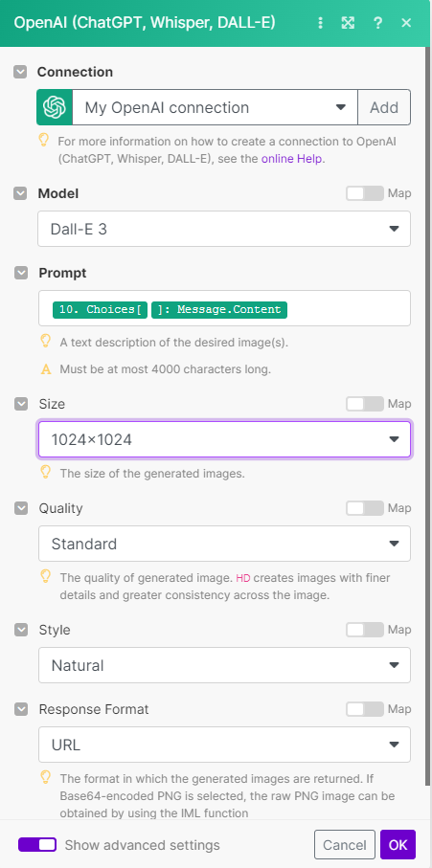The height and width of the screenshot is (868, 432).
Task: Click the collapse arrow next to Quality
Action: [20, 508]
